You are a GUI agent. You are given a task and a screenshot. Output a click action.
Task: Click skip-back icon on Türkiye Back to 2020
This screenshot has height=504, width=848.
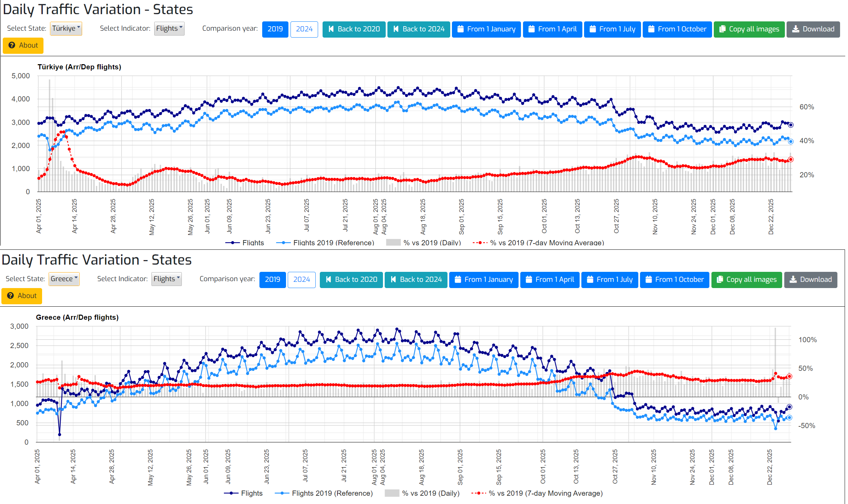[331, 29]
